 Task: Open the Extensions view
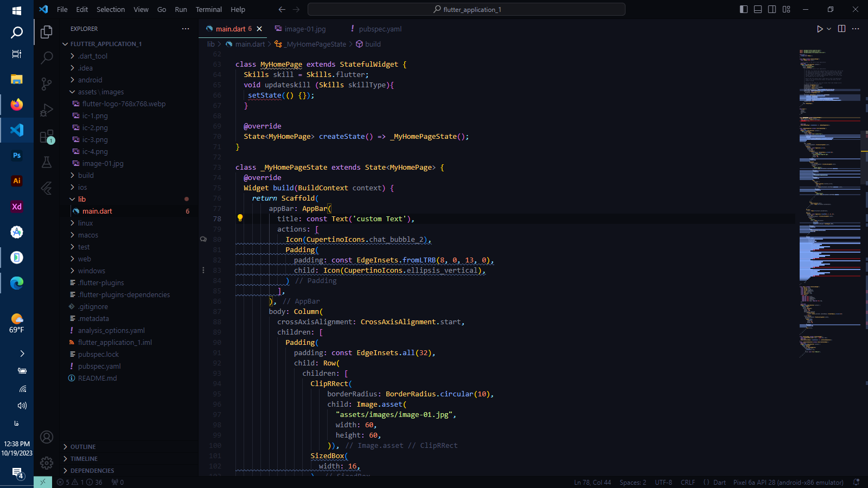(47, 136)
